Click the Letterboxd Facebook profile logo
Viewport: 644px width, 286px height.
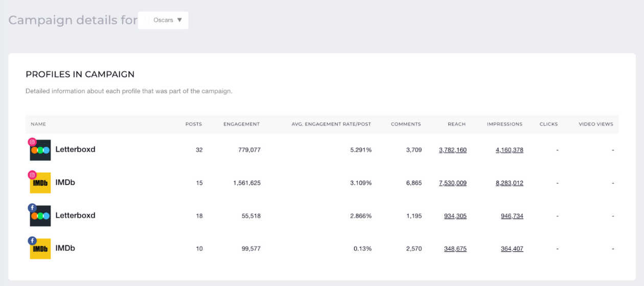[x=40, y=216]
